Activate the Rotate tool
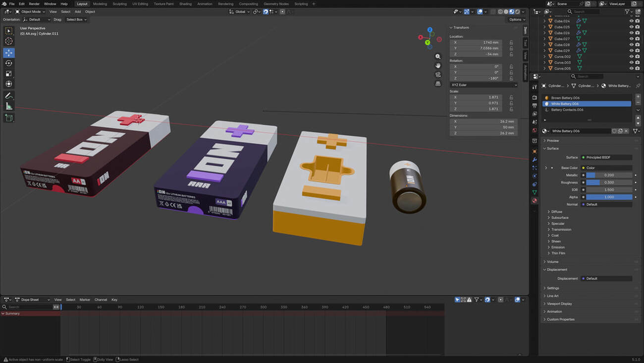644x363 pixels. click(x=8, y=63)
